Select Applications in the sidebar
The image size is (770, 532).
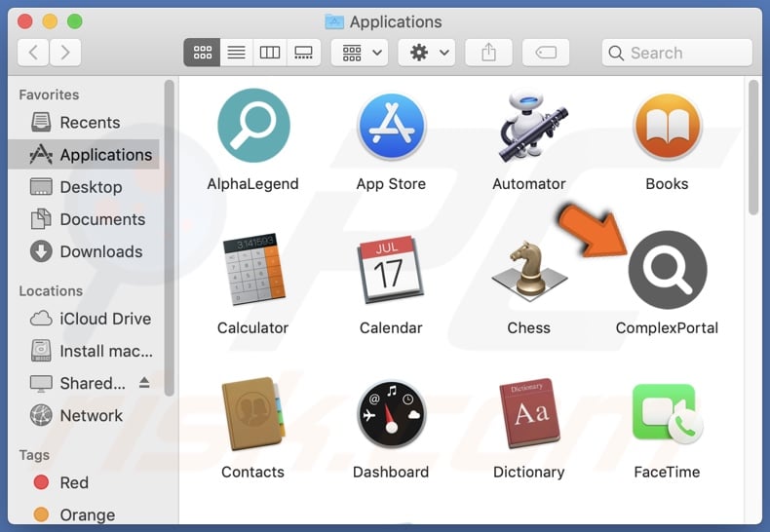(84, 155)
